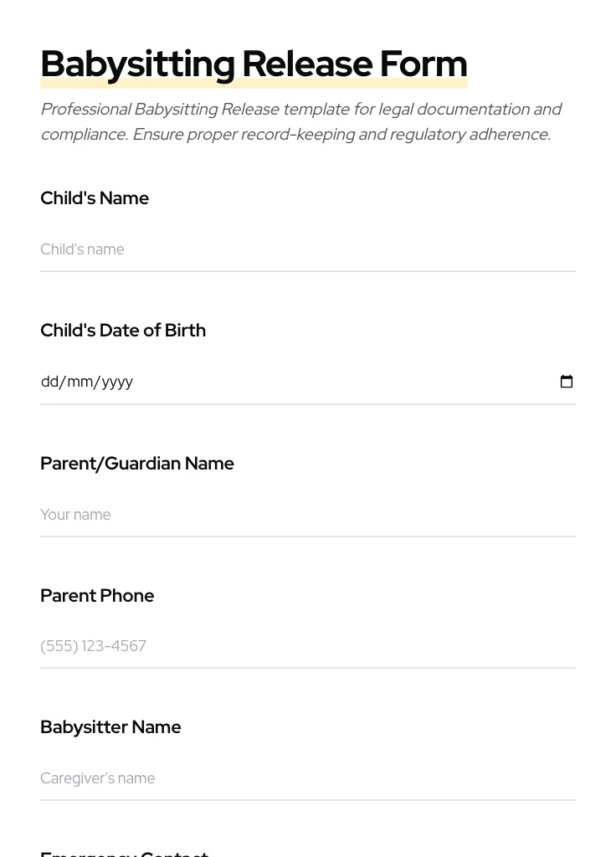
Task: Click the Child's Name label
Action: click(x=95, y=198)
